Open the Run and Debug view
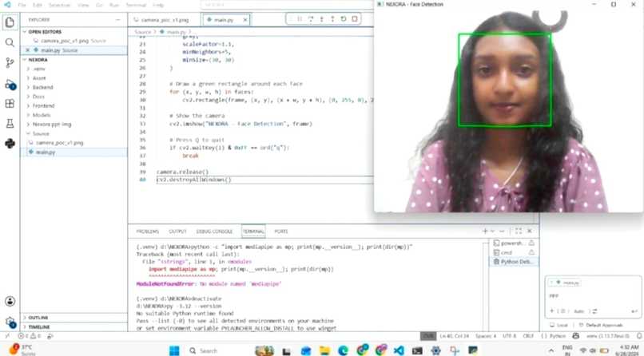Image resolution: width=644 pixels, height=356 pixels. coord(10,85)
